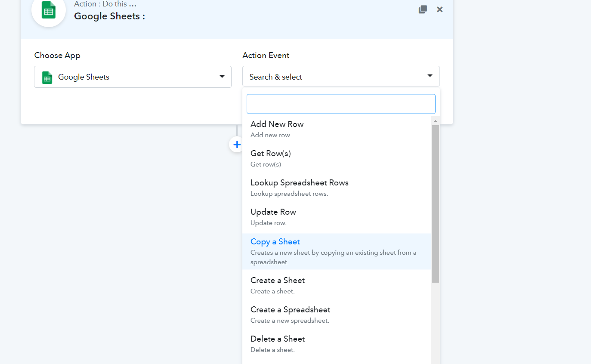Image resolution: width=591 pixels, height=364 pixels.
Task: Choose the Copy a Sheet action
Action: click(337, 252)
